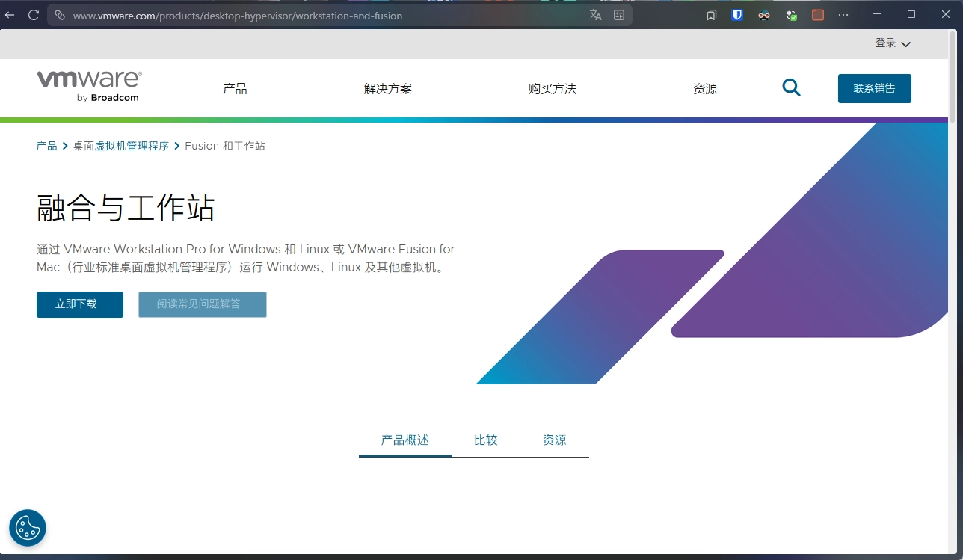This screenshot has width=963, height=560.
Task: Expand the 登录 login dropdown
Action: pos(893,43)
